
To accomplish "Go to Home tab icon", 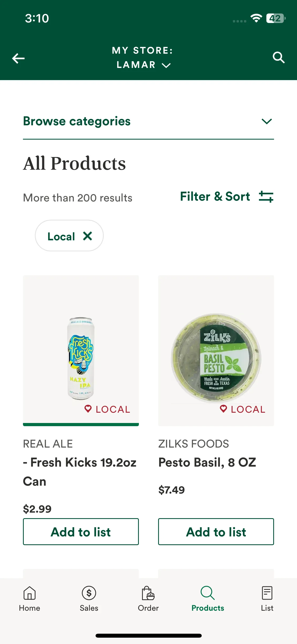I will [x=30, y=593].
